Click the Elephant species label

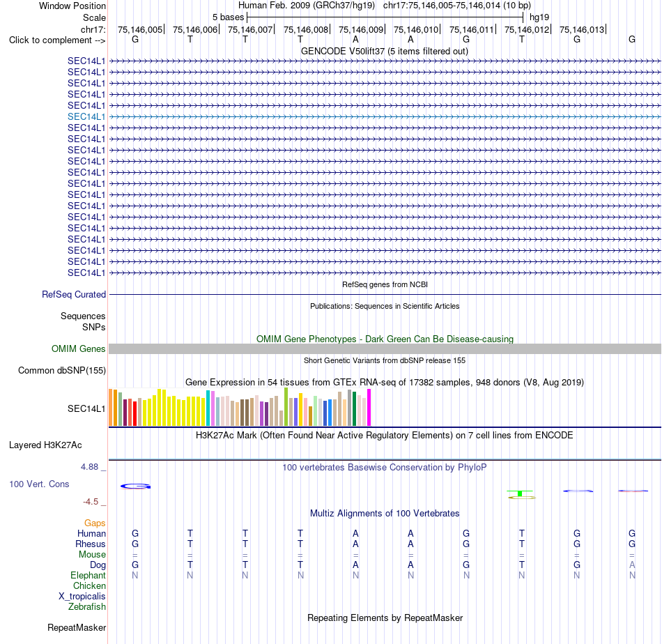88,575
